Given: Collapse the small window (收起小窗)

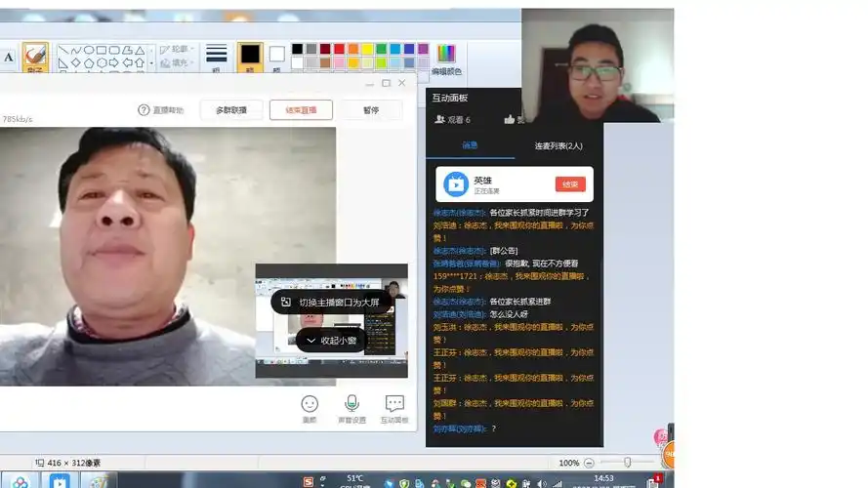Looking at the screenshot, I should (332, 341).
